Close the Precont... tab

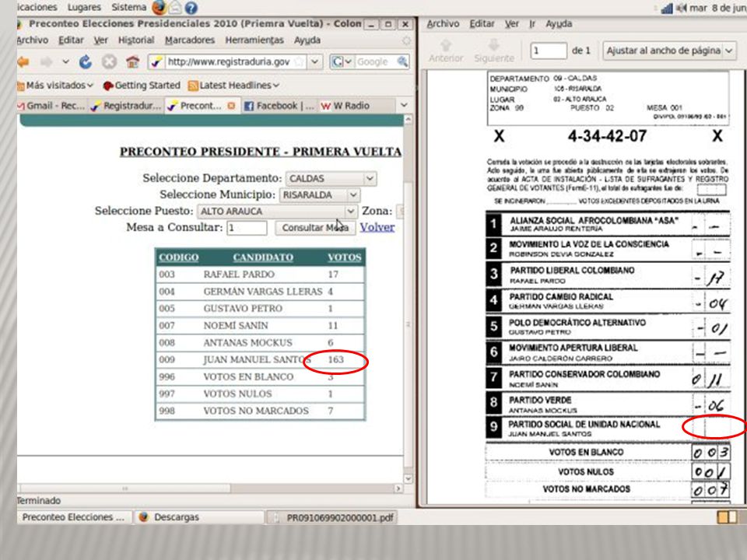[231, 106]
